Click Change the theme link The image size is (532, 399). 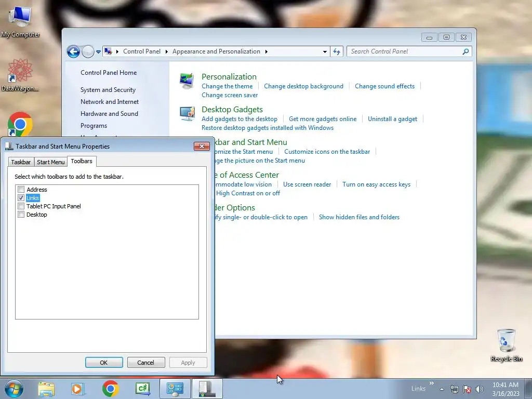(x=227, y=86)
